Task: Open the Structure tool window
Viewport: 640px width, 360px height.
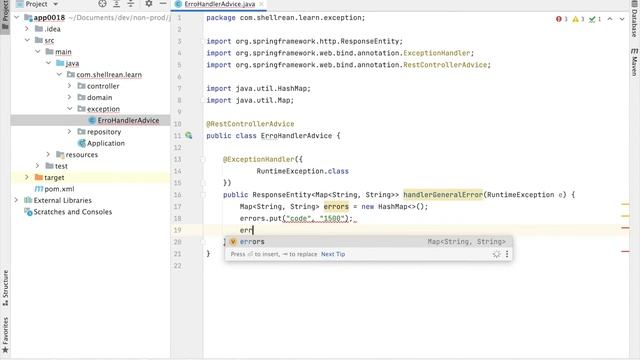Action: point(5,287)
